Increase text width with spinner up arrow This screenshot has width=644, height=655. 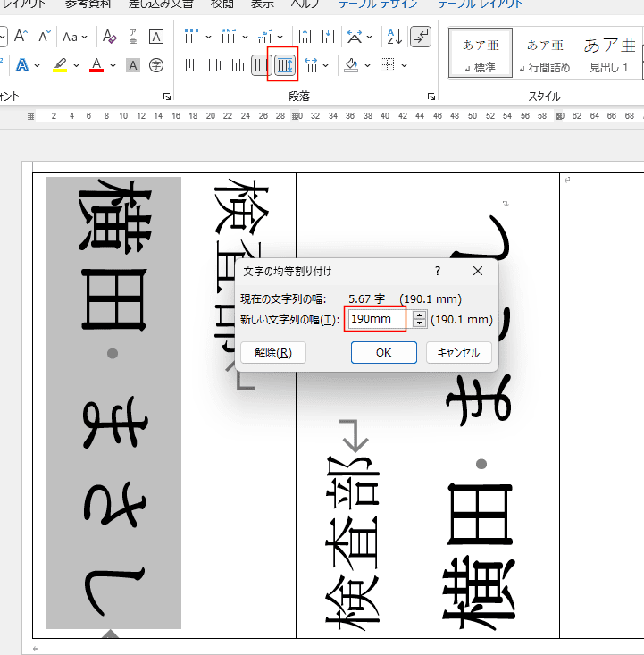tap(419, 315)
